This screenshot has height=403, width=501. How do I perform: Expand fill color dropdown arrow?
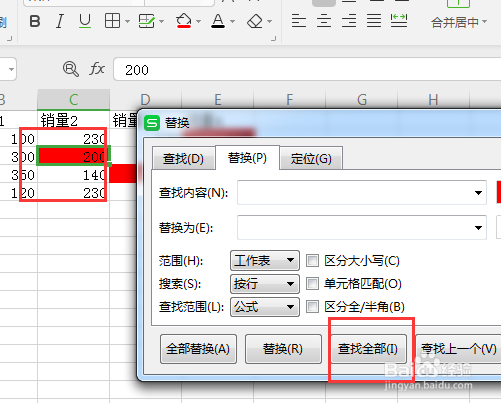[x=199, y=22]
